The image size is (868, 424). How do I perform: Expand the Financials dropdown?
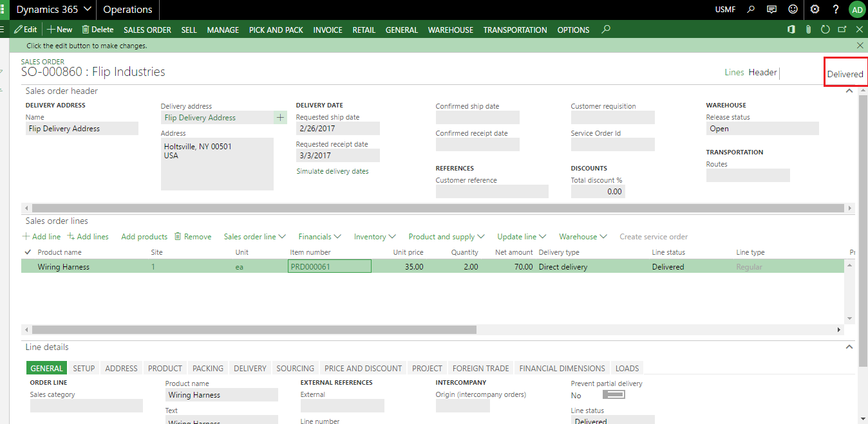click(x=319, y=237)
